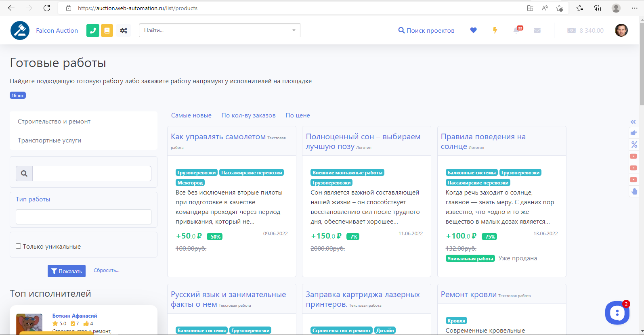The image size is (644, 335).
Task: Click the filter keyword search input
Action: (x=92, y=174)
